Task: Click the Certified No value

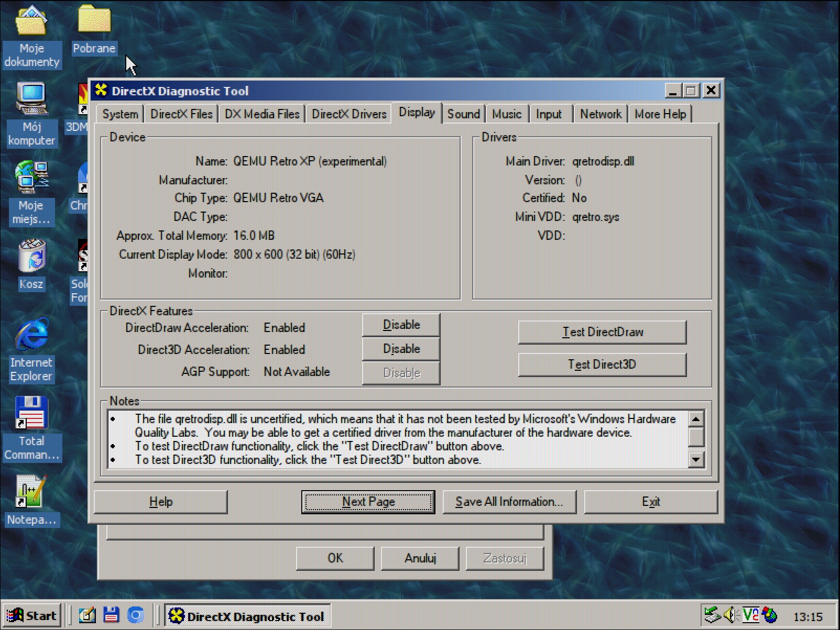Action: [580, 198]
